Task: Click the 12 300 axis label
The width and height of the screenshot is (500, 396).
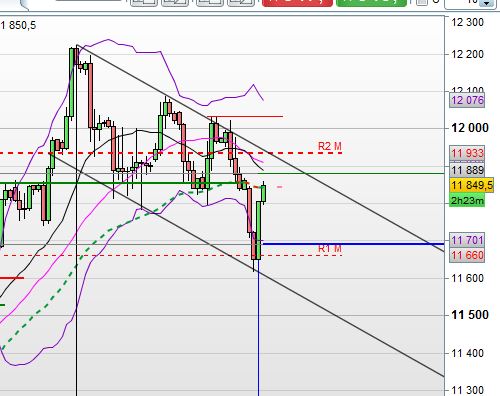Action: (x=467, y=22)
